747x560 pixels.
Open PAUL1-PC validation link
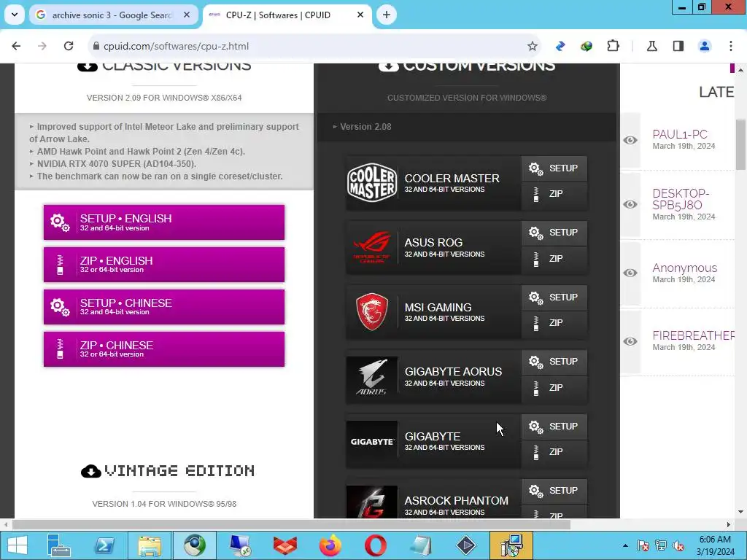point(679,135)
